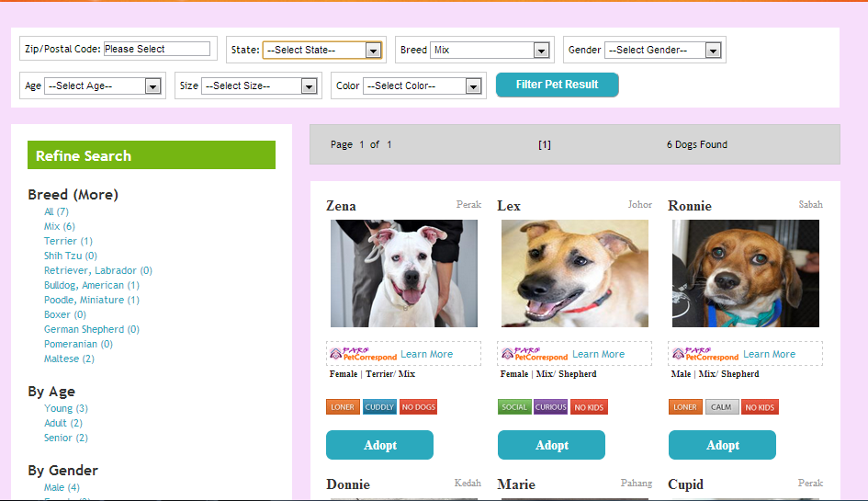The height and width of the screenshot is (501, 868).
Task: Click Ronnie's CALM trait badge
Action: pyautogui.click(x=722, y=407)
